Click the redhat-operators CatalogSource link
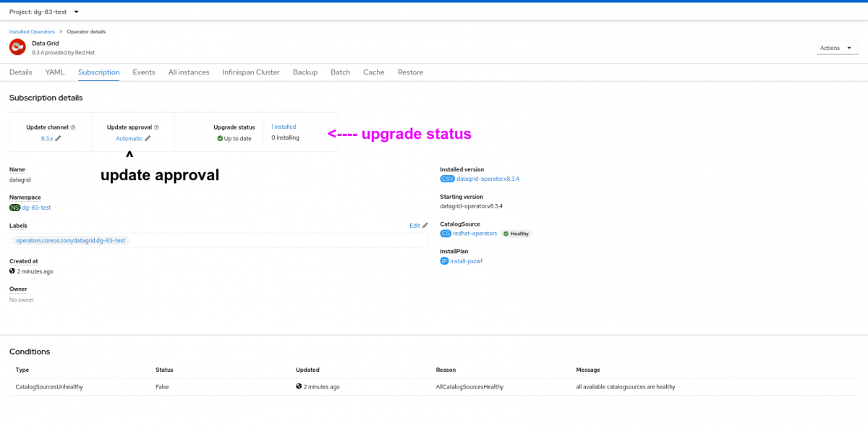The width and height of the screenshot is (868, 429). (475, 234)
